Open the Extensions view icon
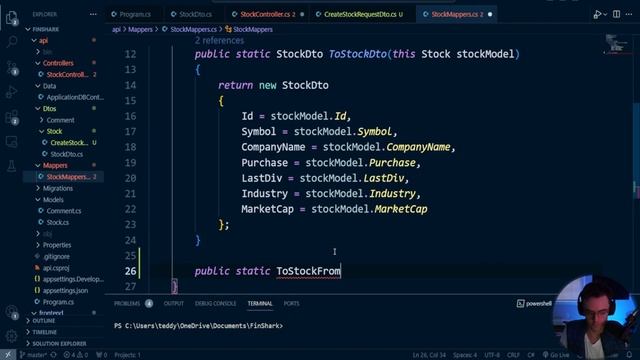640x360 pixels. point(12,118)
